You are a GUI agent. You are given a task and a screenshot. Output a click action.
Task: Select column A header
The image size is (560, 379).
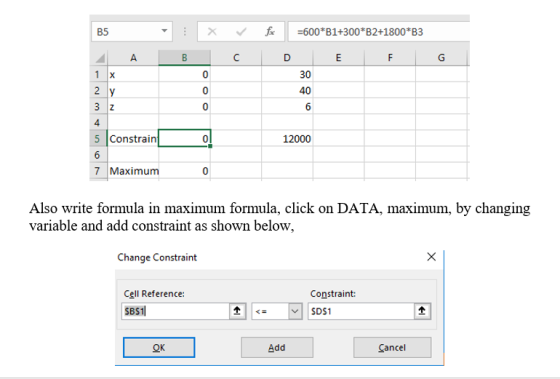tap(133, 58)
